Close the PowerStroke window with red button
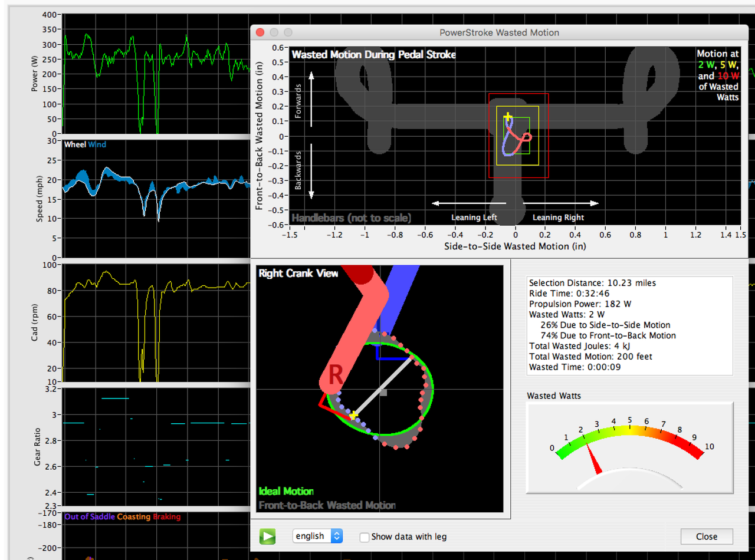Viewport: 755px width, 560px height. (259, 32)
